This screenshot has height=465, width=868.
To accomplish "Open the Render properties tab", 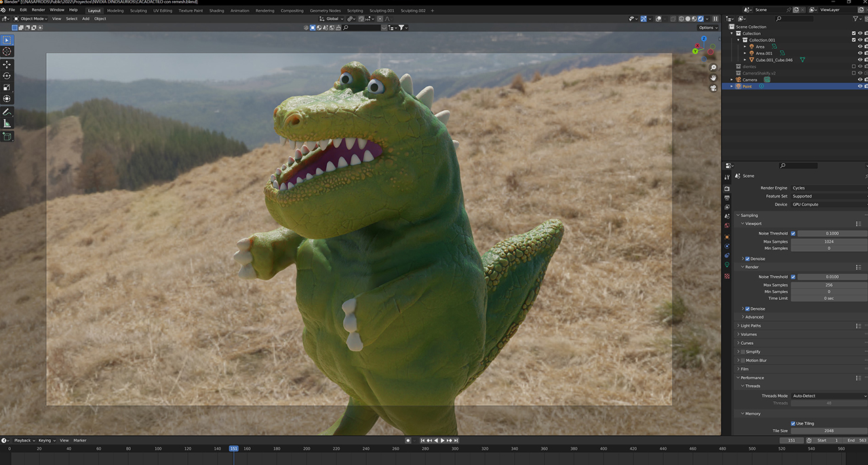I will click(727, 188).
